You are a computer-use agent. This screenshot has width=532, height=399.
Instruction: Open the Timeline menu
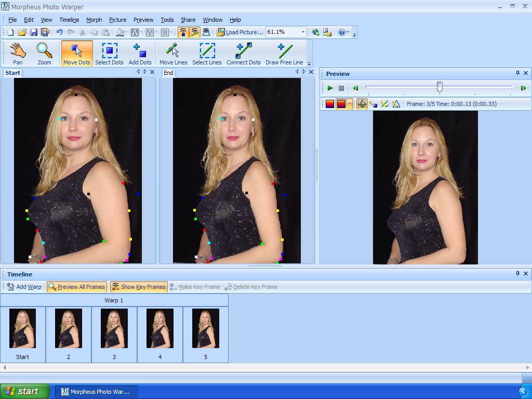pyautogui.click(x=69, y=20)
